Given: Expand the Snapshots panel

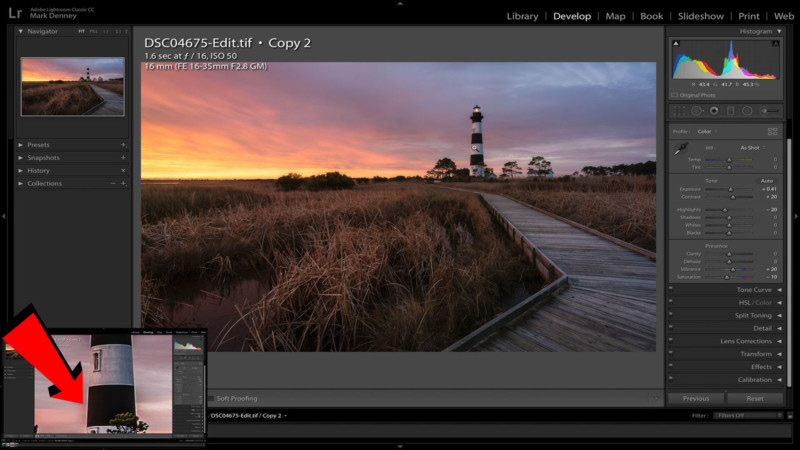Looking at the screenshot, I should click(x=21, y=158).
